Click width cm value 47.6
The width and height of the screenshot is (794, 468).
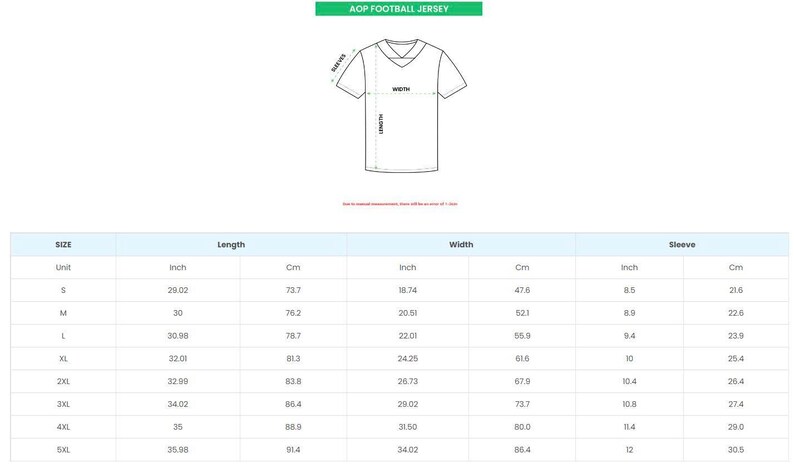[522, 290]
